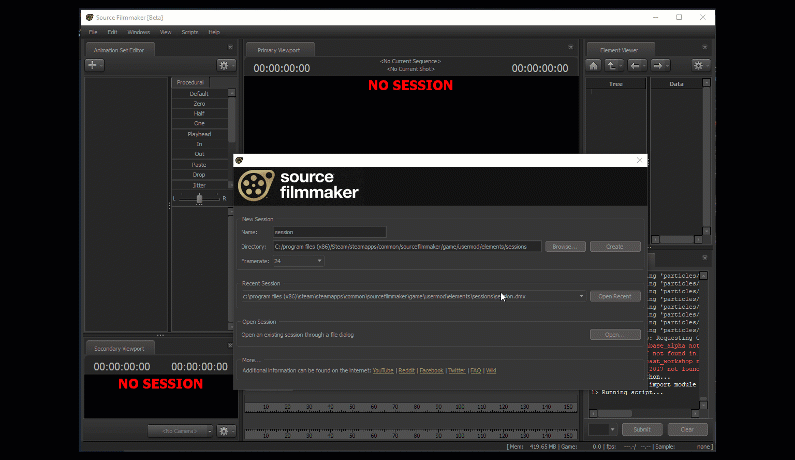This screenshot has height=460, width=795.
Task: Select the Zero procedural preset
Action: tap(199, 103)
